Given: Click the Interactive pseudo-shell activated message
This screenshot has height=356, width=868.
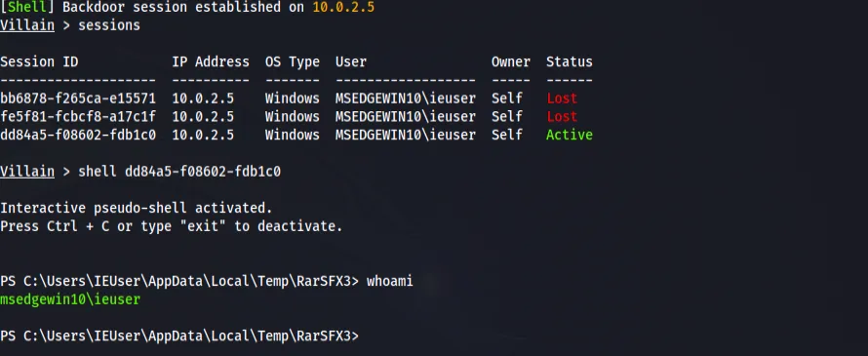Looking at the screenshot, I should pyautogui.click(x=137, y=208).
